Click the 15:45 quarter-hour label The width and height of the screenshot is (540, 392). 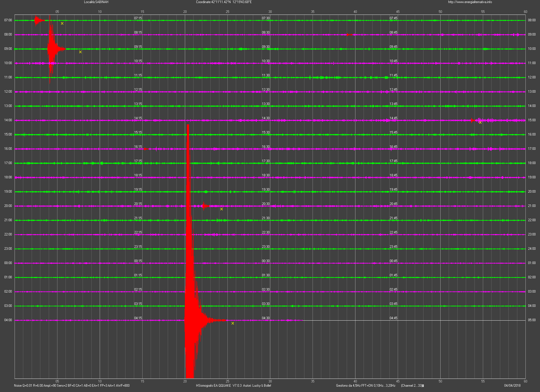(394, 132)
